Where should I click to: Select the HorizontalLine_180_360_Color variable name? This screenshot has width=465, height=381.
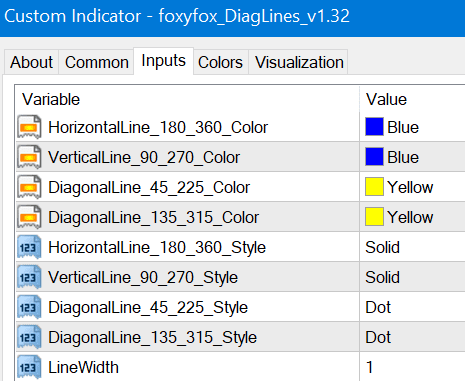coord(158,127)
